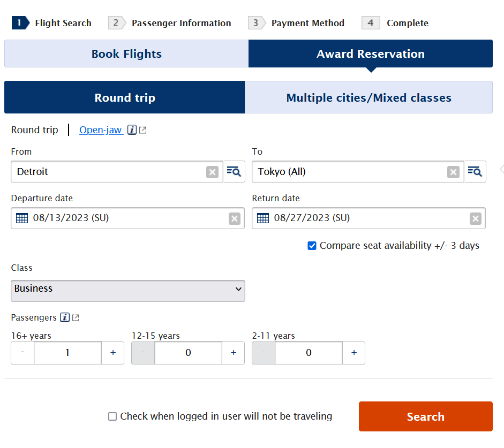
Task: Clear the departure date value
Action: 235,218
